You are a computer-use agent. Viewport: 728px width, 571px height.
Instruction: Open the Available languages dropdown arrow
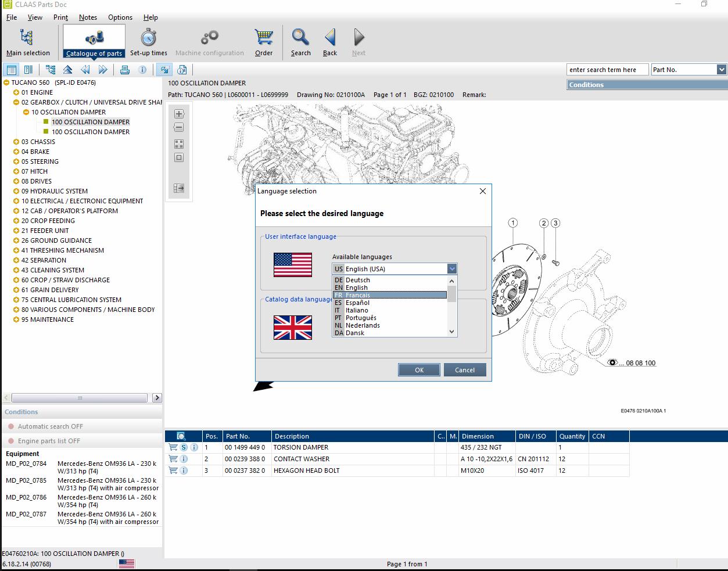pyautogui.click(x=452, y=269)
